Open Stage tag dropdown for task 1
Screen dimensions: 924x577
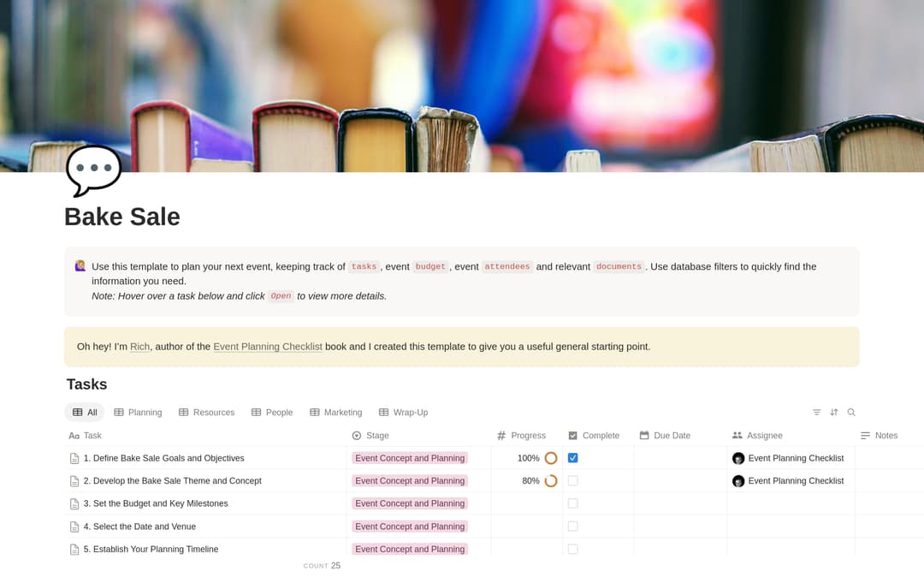[410, 458]
